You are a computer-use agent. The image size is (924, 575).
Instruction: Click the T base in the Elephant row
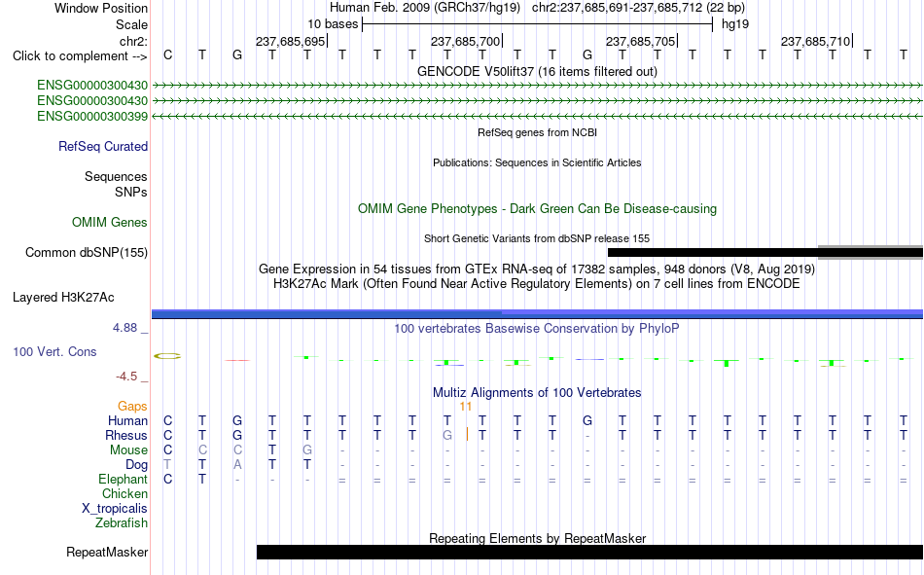click(x=202, y=479)
